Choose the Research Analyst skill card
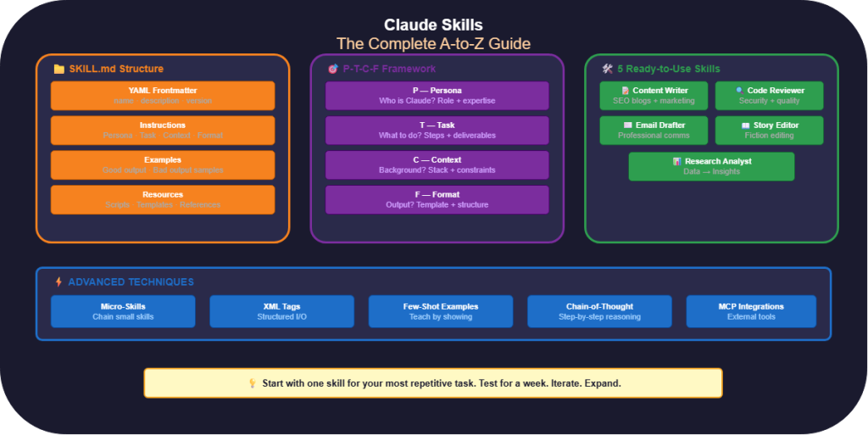868x435 pixels. [x=712, y=166]
